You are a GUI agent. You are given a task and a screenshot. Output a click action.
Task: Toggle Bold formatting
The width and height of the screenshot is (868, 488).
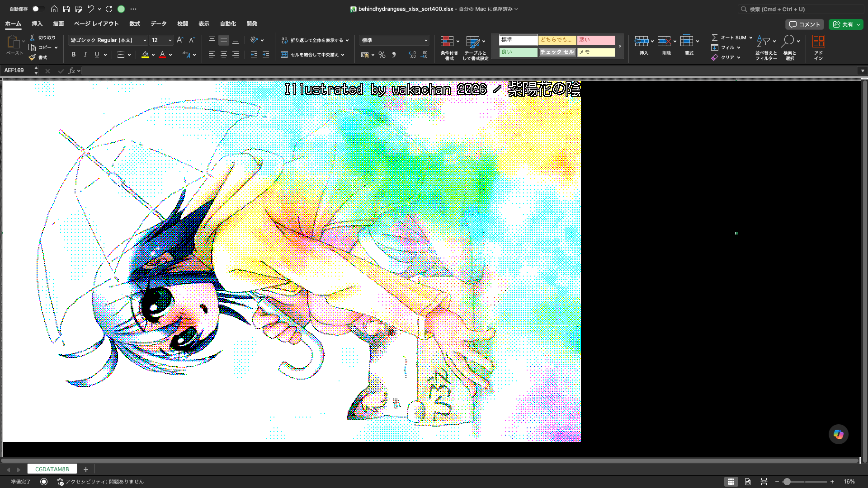point(74,55)
